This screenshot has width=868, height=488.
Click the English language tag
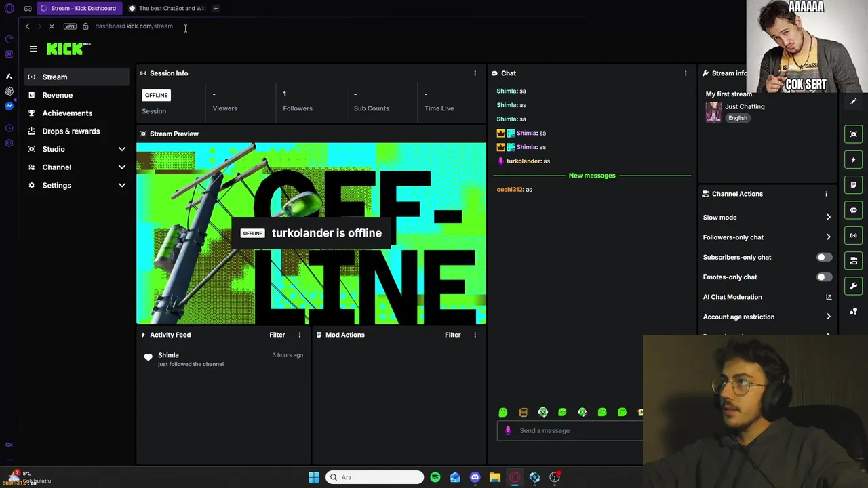pos(738,118)
